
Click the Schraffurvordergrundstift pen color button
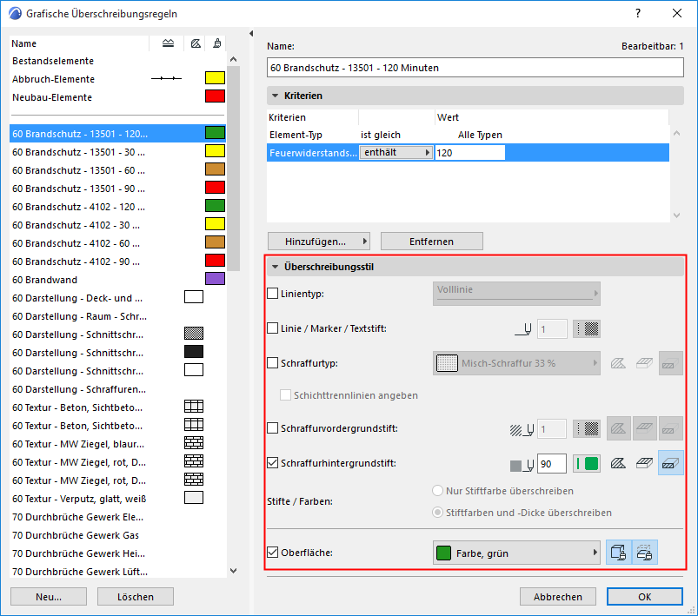click(x=586, y=428)
